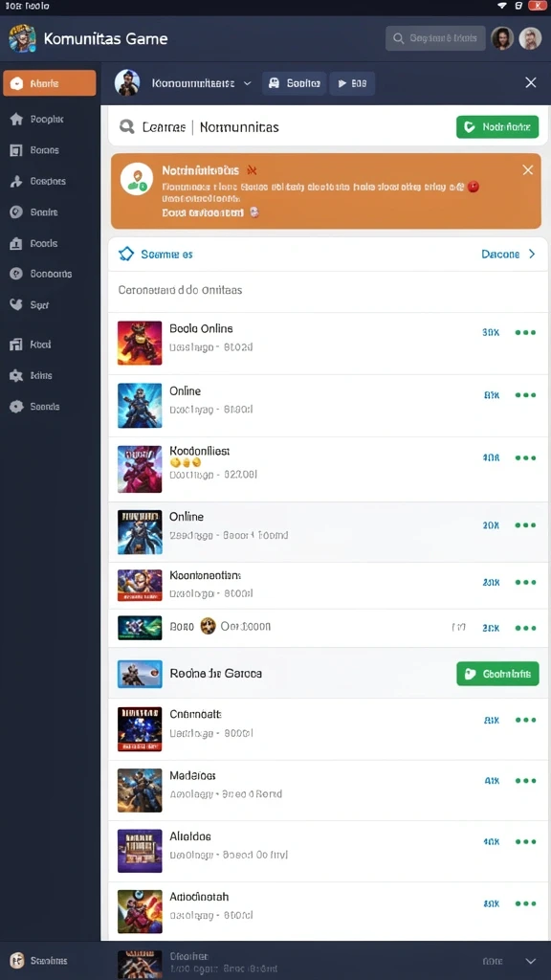Check the Wi-Fi status icon

[x=501, y=6]
